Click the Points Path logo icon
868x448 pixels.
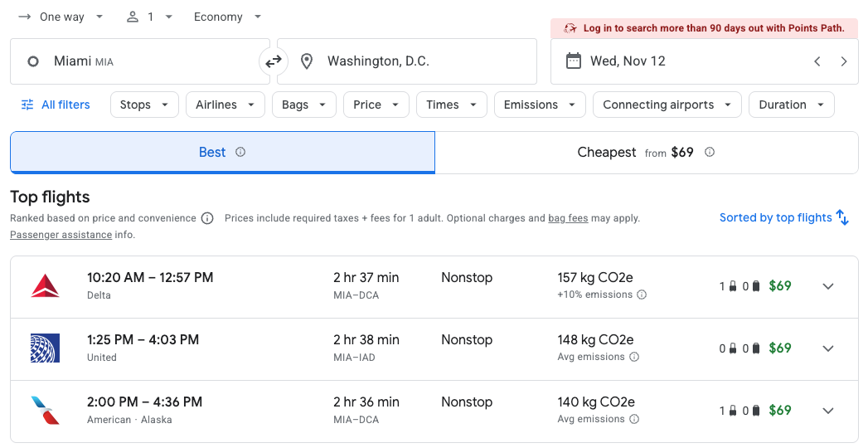[570, 28]
